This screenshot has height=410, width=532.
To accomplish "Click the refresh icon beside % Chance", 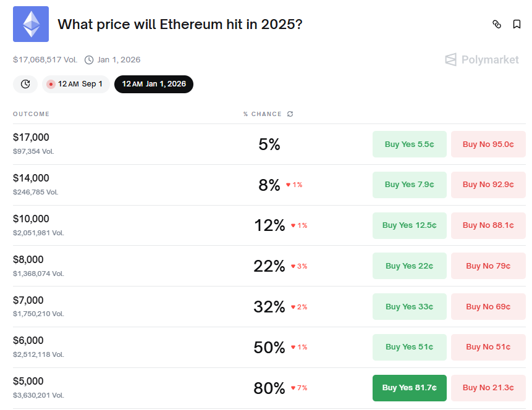I will click(x=290, y=114).
